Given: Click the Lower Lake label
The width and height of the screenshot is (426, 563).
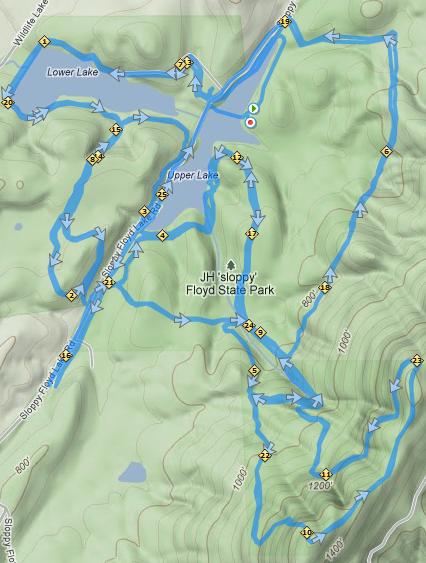Looking at the screenshot, I should click(73, 72).
